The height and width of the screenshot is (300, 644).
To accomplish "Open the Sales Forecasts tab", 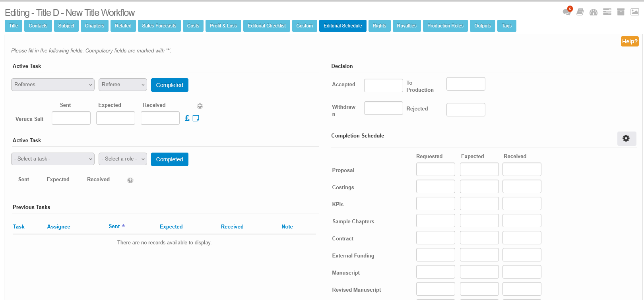I will 159,26.
